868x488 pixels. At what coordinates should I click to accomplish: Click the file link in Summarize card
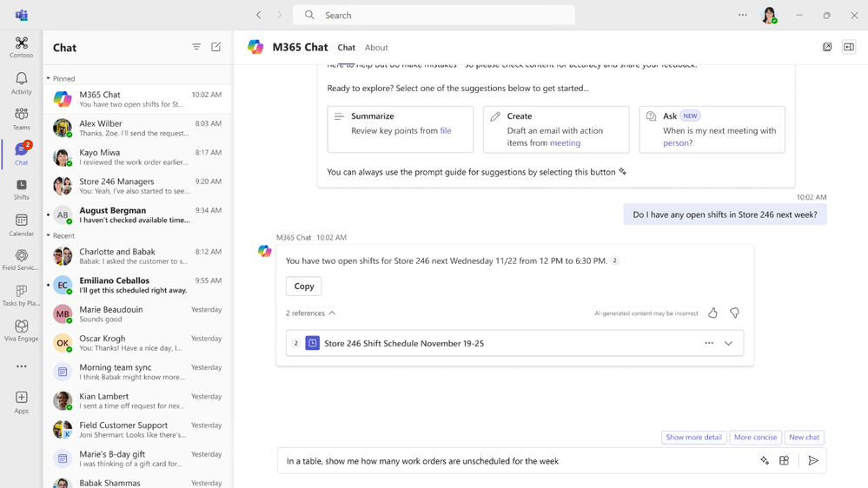click(446, 130)
